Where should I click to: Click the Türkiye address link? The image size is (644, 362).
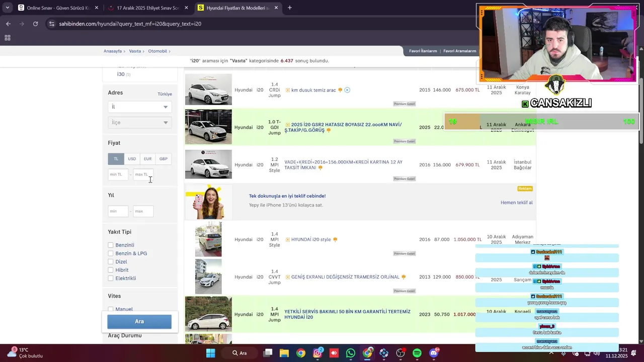click(165, 94)
